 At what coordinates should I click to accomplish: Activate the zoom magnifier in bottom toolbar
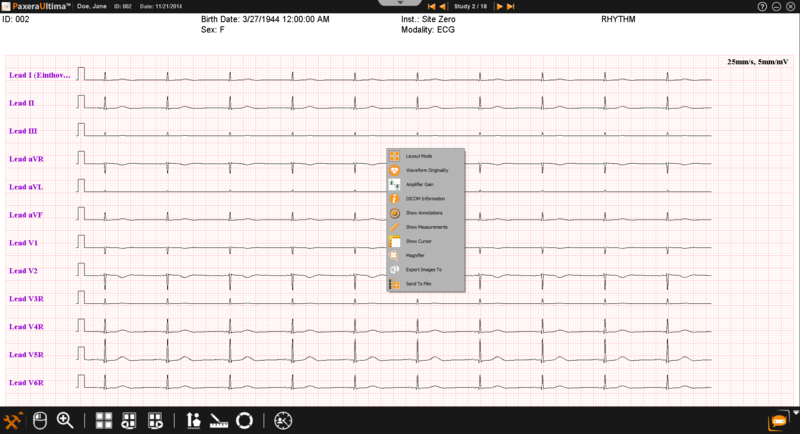pos(66,420)
